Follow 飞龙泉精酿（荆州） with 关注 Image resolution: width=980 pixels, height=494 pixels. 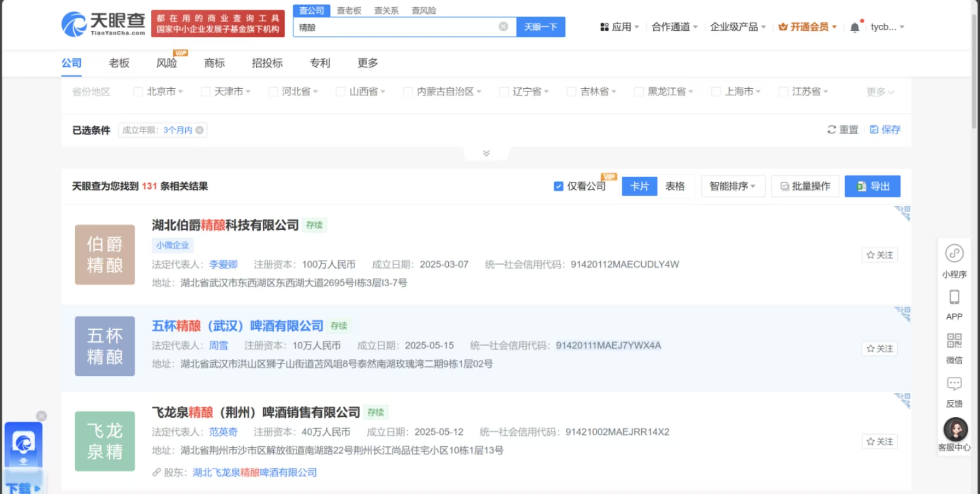880,442
